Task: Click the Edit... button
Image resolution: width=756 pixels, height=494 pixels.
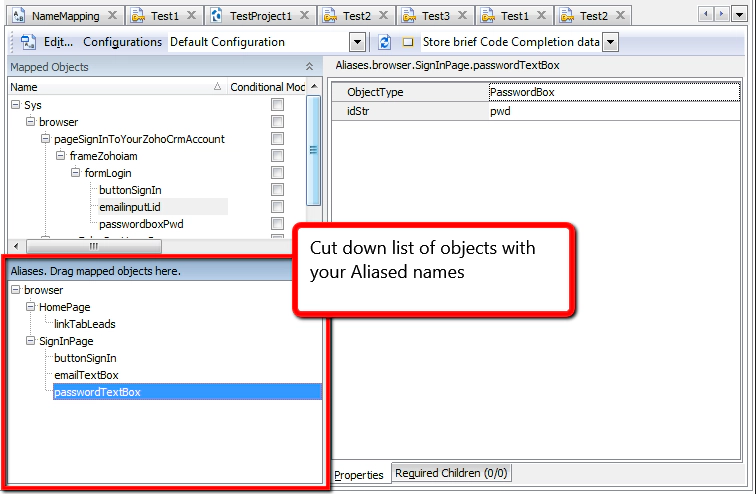Action: (58, 42)
